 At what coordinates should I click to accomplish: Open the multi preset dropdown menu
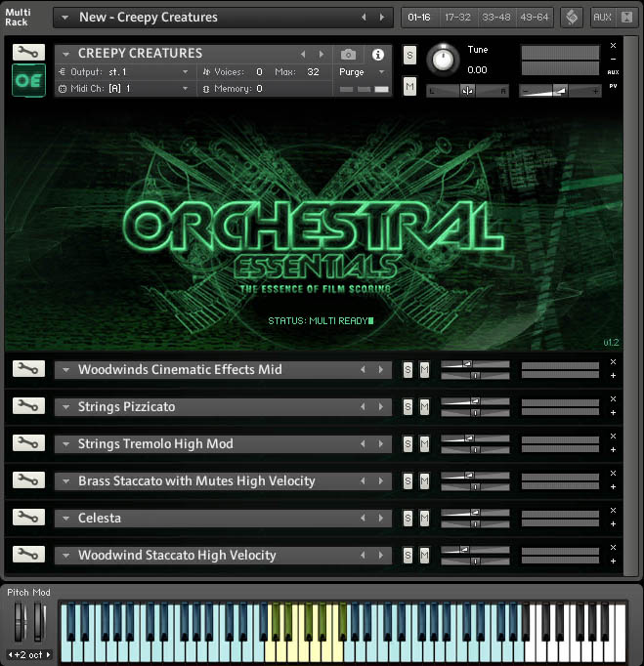coord(65,18)
